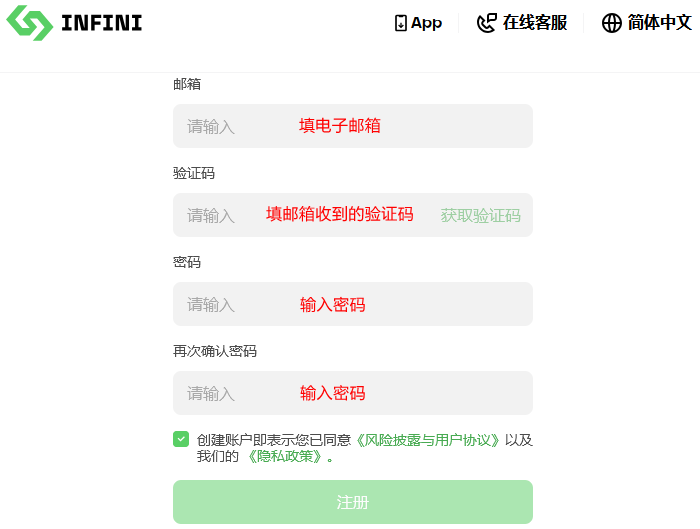Image resolution: width=700 pixels, height=529 pixels.
Task: Focus the 邮箱 email input field
Action: [353, 126]
